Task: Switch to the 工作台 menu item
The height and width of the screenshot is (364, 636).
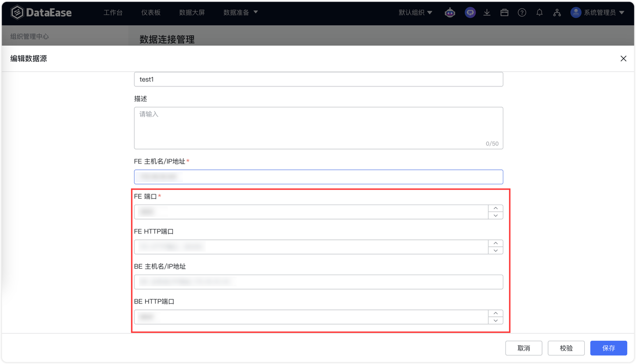Action: pos(113,12)
